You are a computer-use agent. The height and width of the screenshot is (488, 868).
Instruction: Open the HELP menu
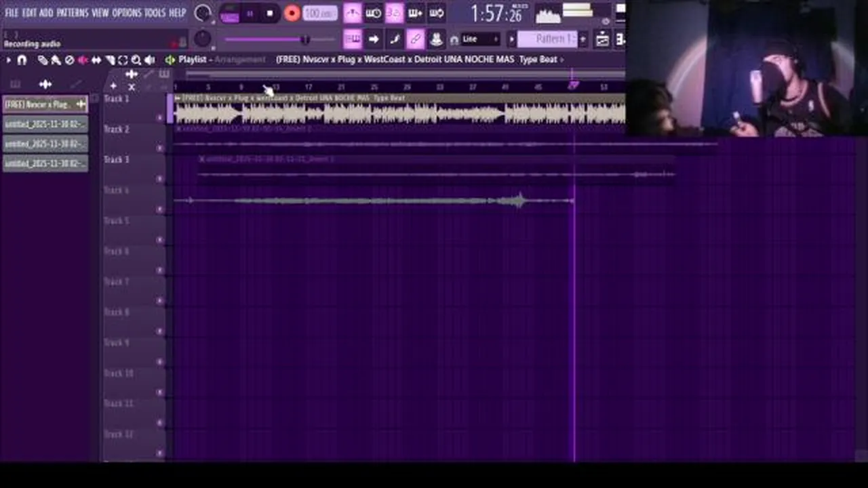[x=178, y=13]
